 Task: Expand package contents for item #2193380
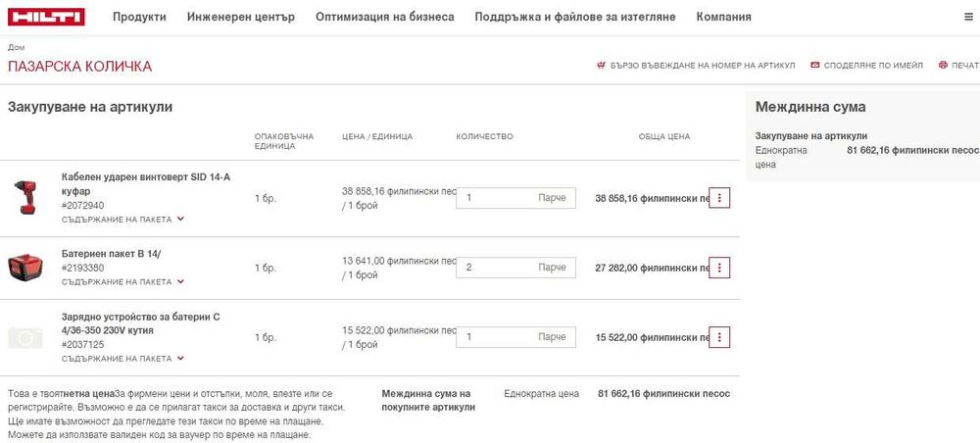[122, 282]
